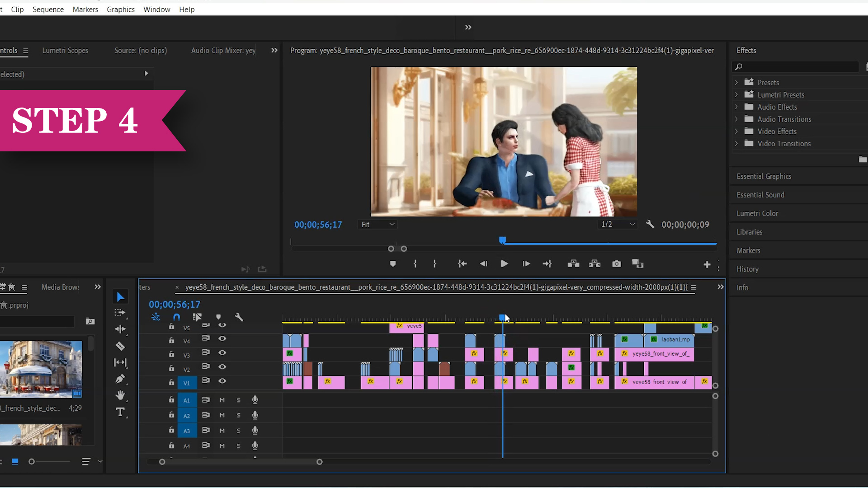Add marker in Program monitor
The width and height of the screenshot is (868, 488).
(x=393, y=264)
